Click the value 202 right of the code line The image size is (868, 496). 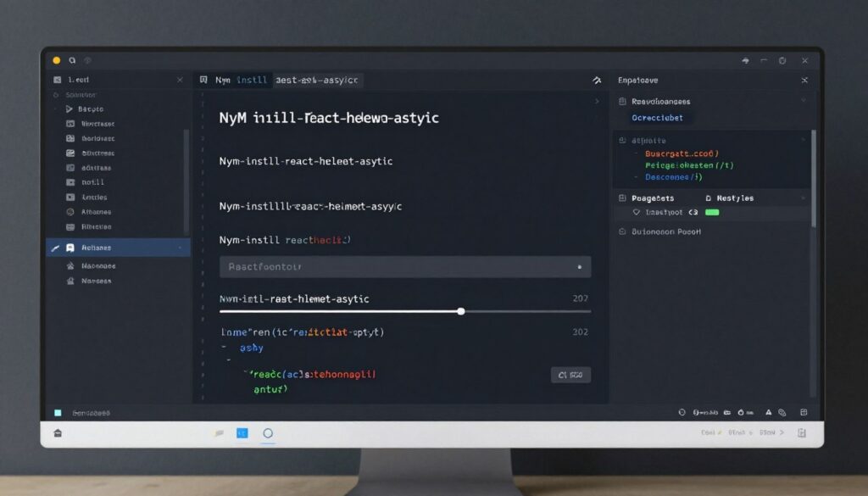coord(580,332)
